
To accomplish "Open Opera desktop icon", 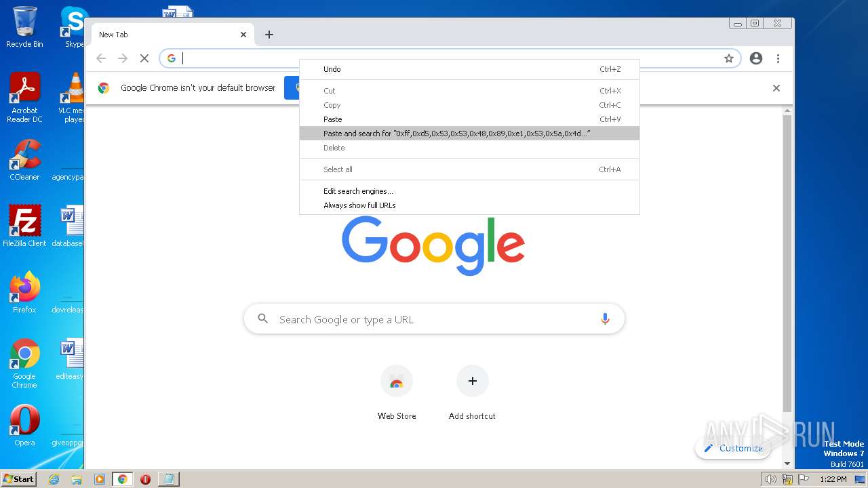I will 24,425.
